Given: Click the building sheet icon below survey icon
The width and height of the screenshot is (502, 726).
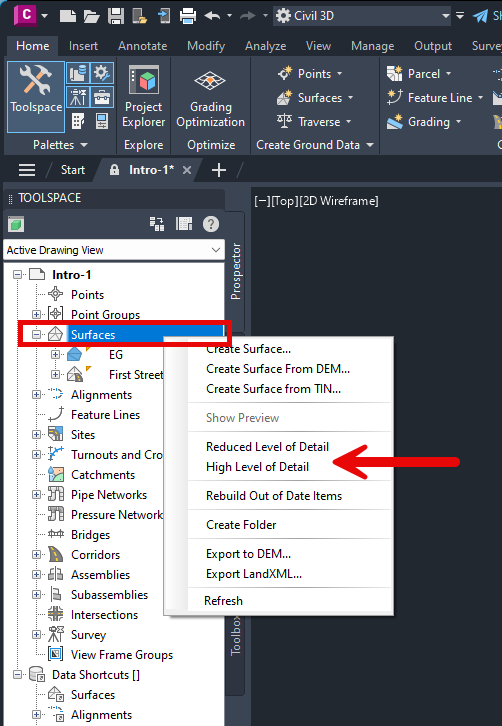Looking at the screenshot, I should coord(78,122).
